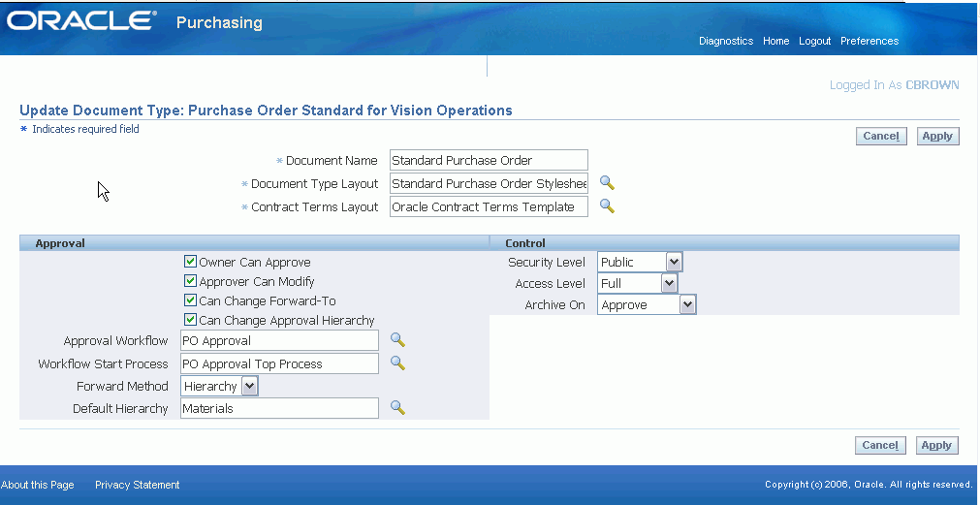Click the Approval section header
The image size is (980, 505).
pyautogui.click(x=60, y=243)
